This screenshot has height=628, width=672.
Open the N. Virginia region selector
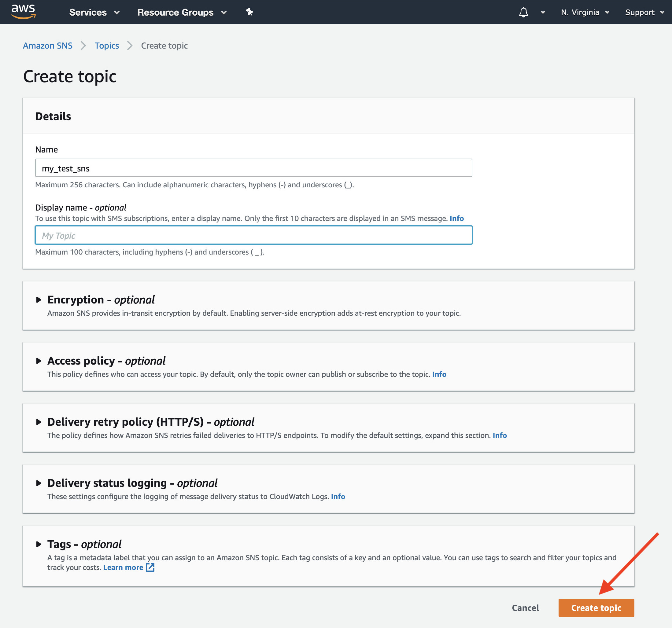click(x=585, y=13)
